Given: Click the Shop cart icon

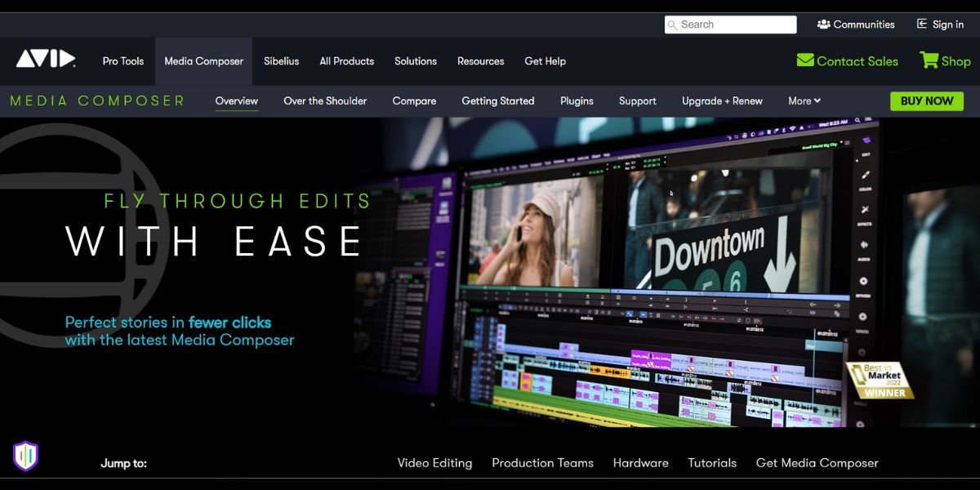Looking at the screenshot, I should (x=929, y=60).
